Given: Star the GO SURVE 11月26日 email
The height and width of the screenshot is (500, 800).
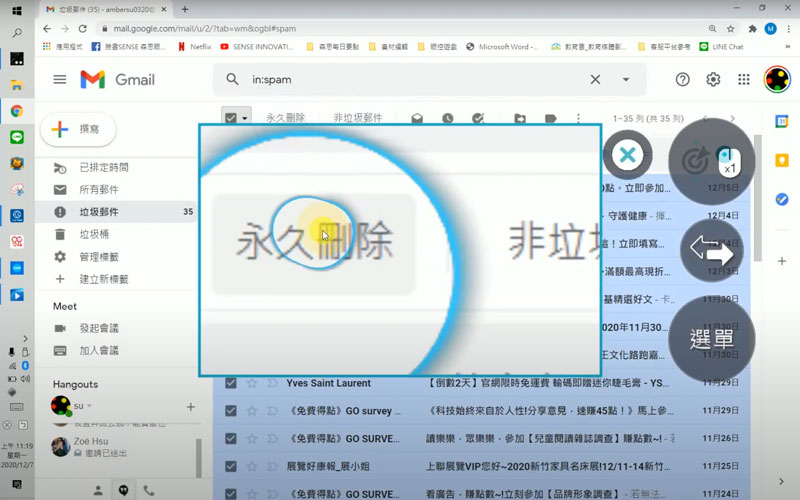Looking at the screenshot, I should (x=252, y=438).
